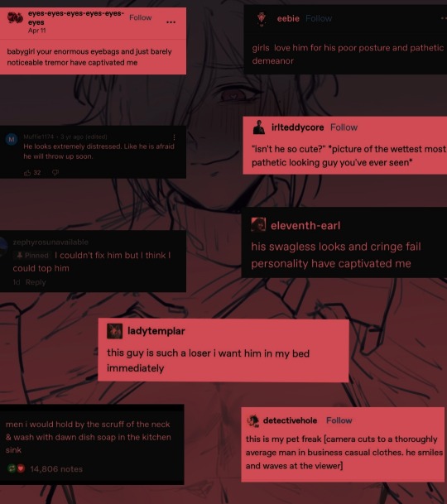Click ladytemplar's avatar picture
Image resolution: width=447 pixels, height=504 pixels.
(x=114, y=331)
